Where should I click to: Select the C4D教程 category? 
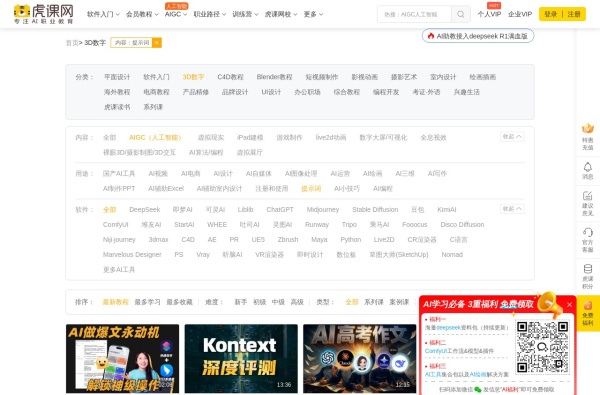click(x=230, y=77)
